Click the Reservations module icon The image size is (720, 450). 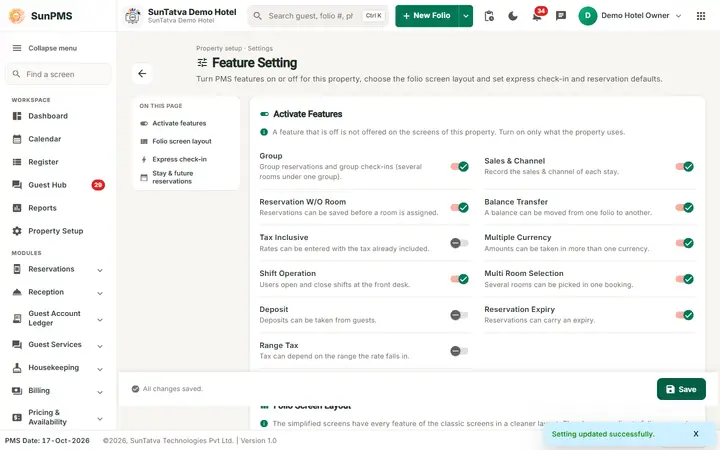pos(17,269)
